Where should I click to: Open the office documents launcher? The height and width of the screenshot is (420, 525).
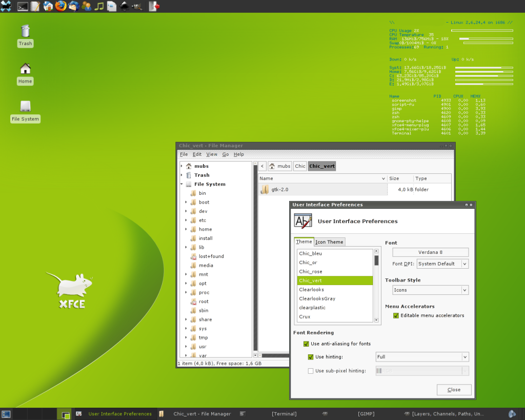111,6
